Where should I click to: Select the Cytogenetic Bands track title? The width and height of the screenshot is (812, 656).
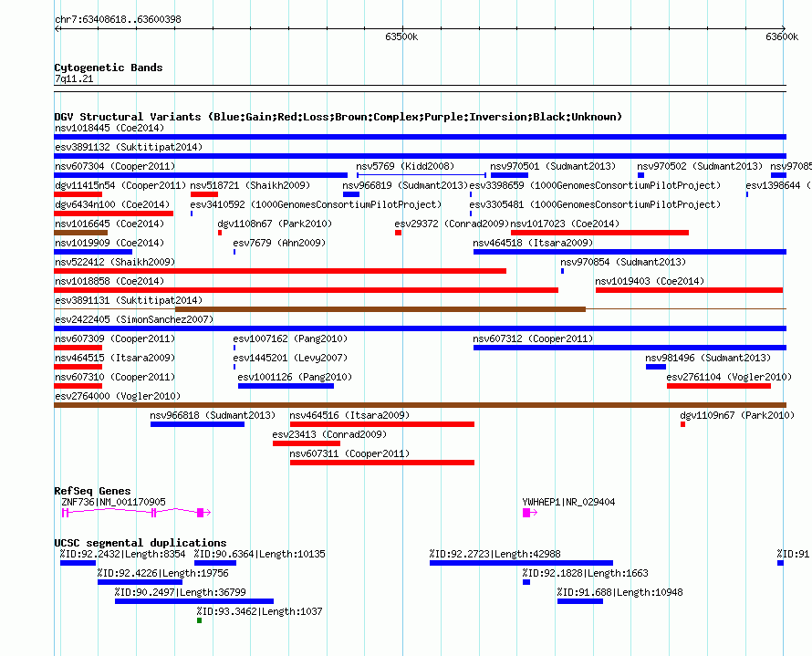[109, 68]
